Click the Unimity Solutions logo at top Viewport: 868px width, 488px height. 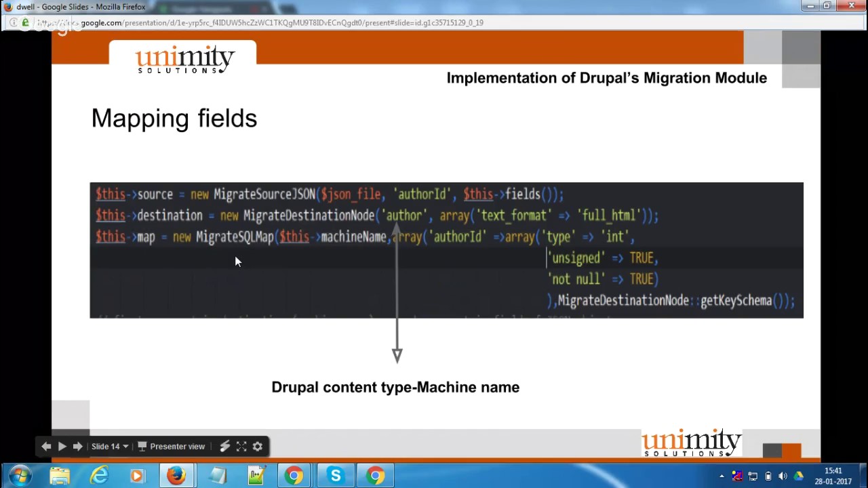[x=184, y=60]
